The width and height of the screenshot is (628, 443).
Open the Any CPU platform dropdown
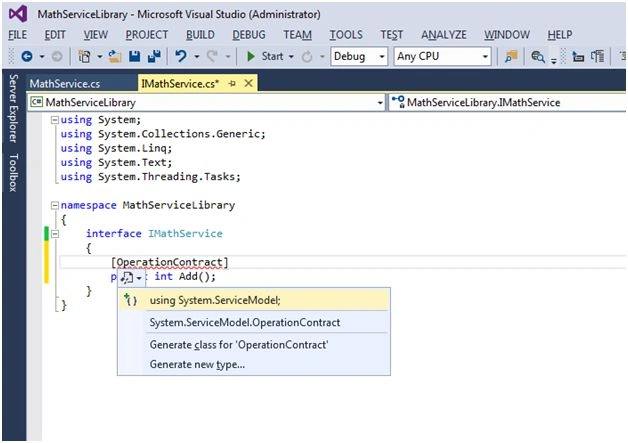coord(443,56)
